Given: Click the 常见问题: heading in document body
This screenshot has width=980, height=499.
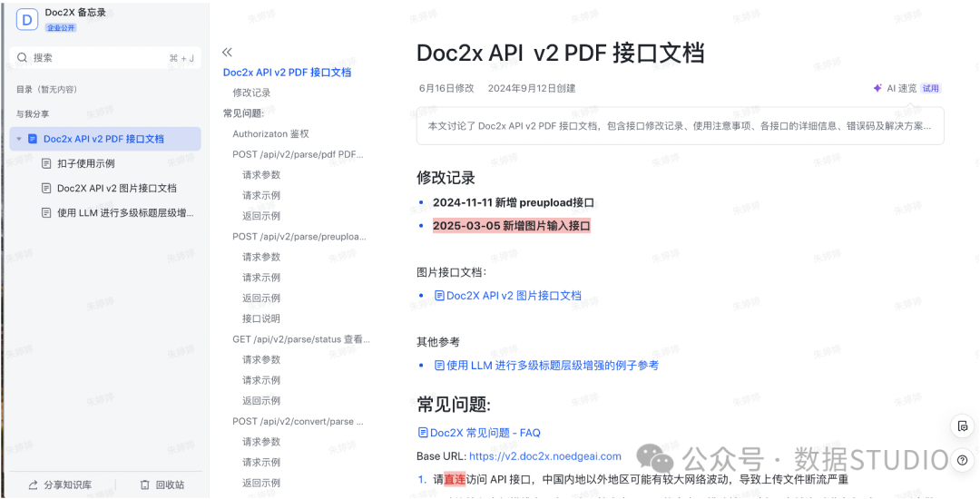Looking at the screenshot, I should click(454, 405).
